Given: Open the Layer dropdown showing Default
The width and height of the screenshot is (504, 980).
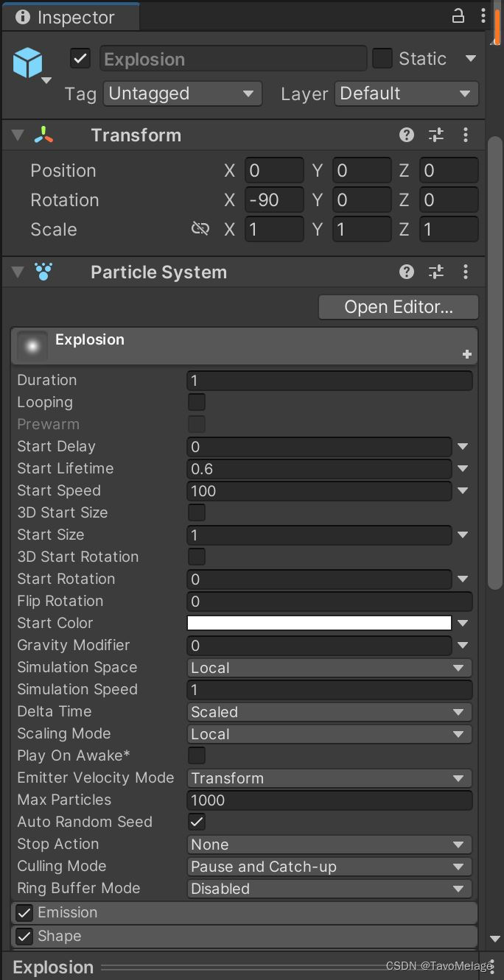Looking at the screenshot, I should point(406,94).
